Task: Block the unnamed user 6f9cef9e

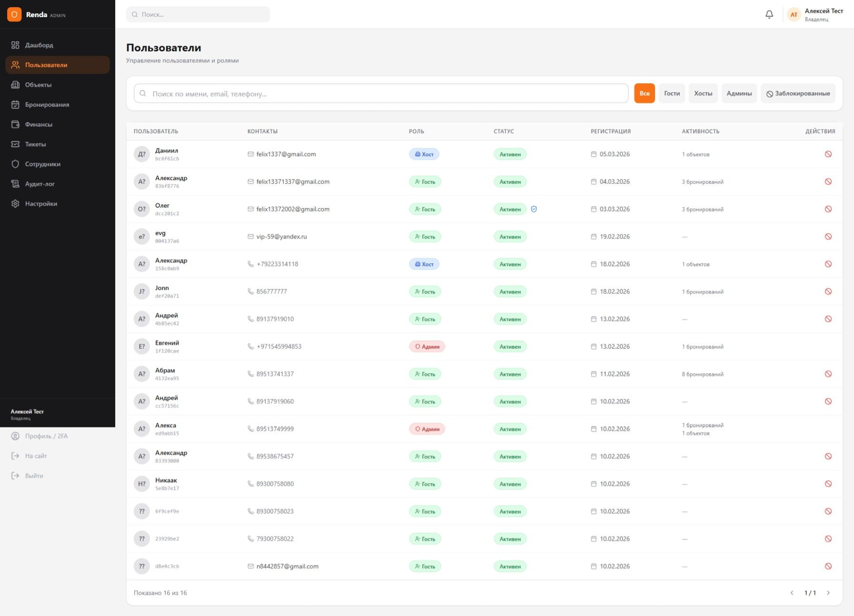Action: click(x=828, y=511)
